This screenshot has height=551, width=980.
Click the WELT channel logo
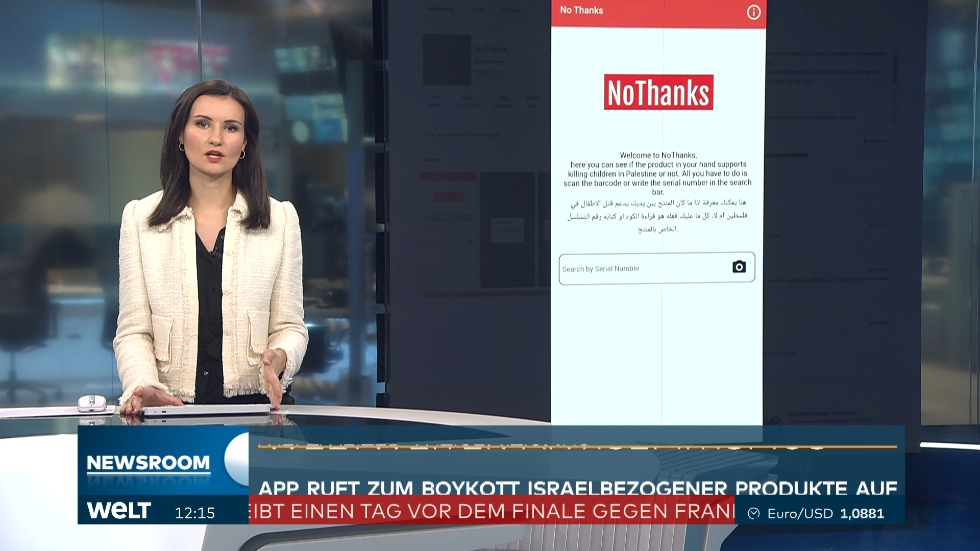pos(119,511)
